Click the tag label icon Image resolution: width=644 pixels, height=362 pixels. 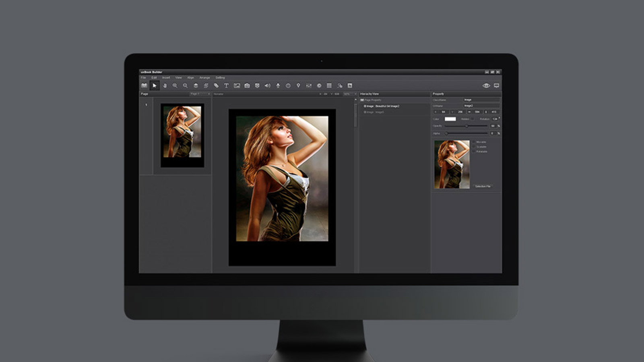pyautogui.click(x=216, y=85)
